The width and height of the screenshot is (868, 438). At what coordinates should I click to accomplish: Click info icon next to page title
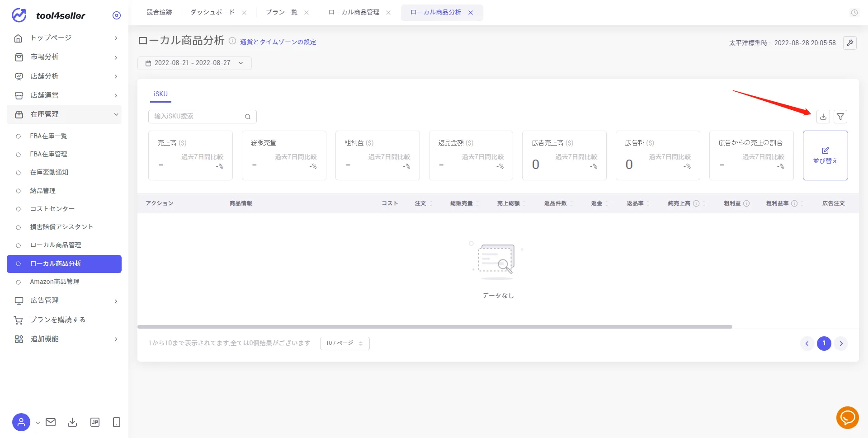[232, 41]
